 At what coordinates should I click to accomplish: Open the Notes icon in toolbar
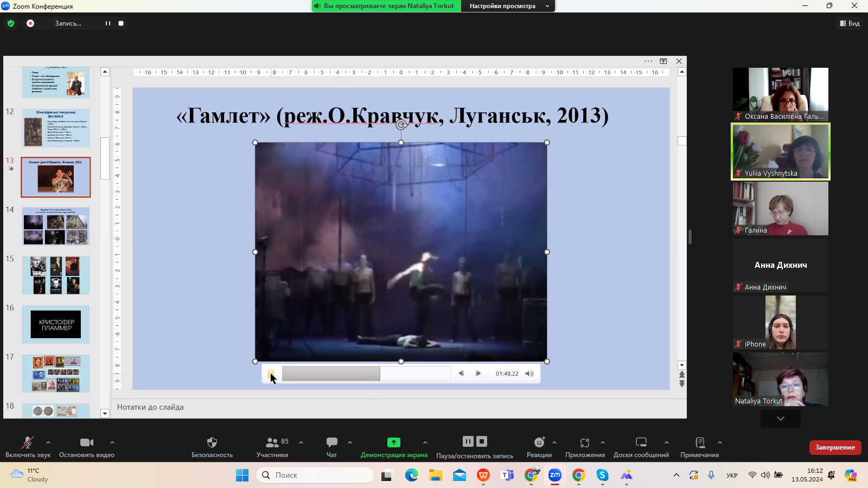pos(699,442)
